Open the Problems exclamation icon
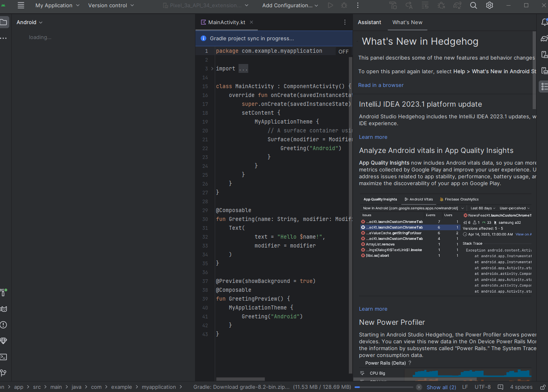548x392 pixels. pyautogui.click(x=4, y=325)
